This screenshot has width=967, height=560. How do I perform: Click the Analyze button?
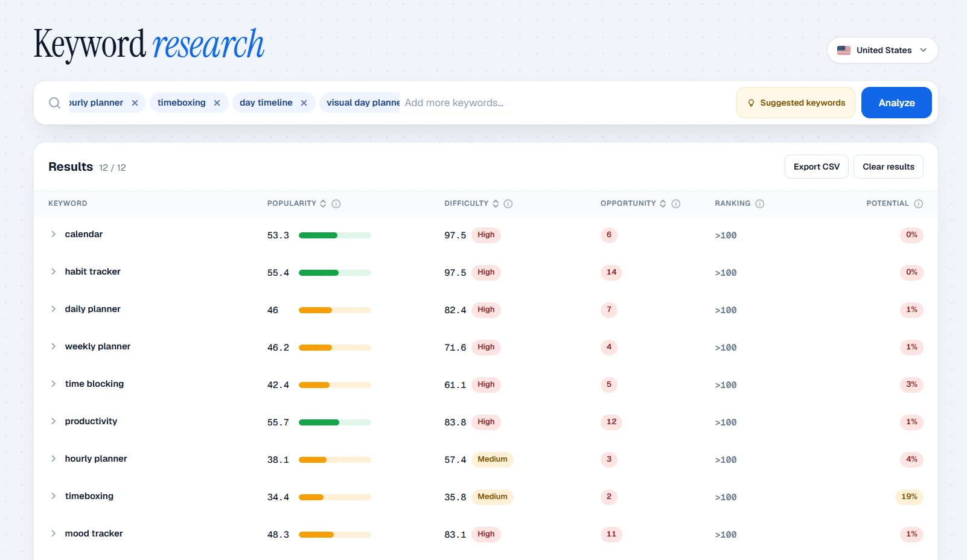coord(896,103)
